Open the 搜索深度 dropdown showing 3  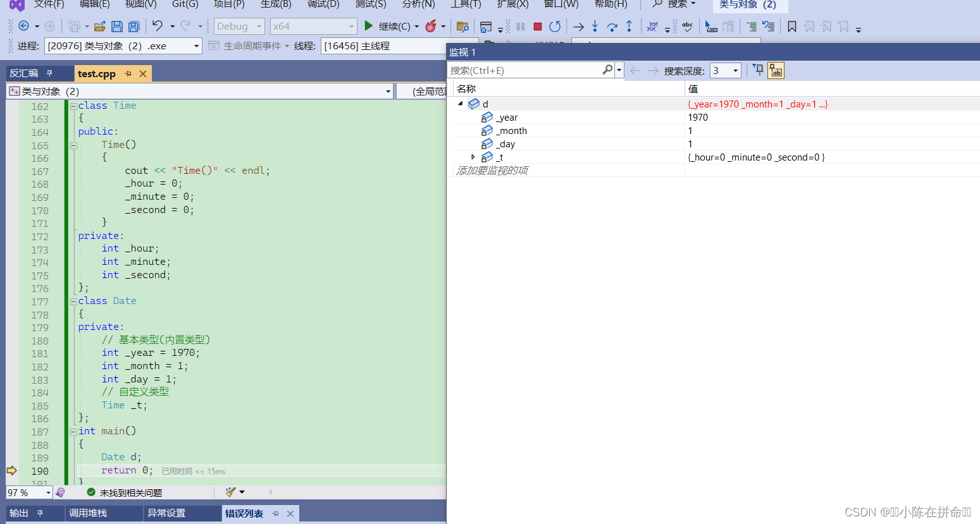tap(725, 70)
